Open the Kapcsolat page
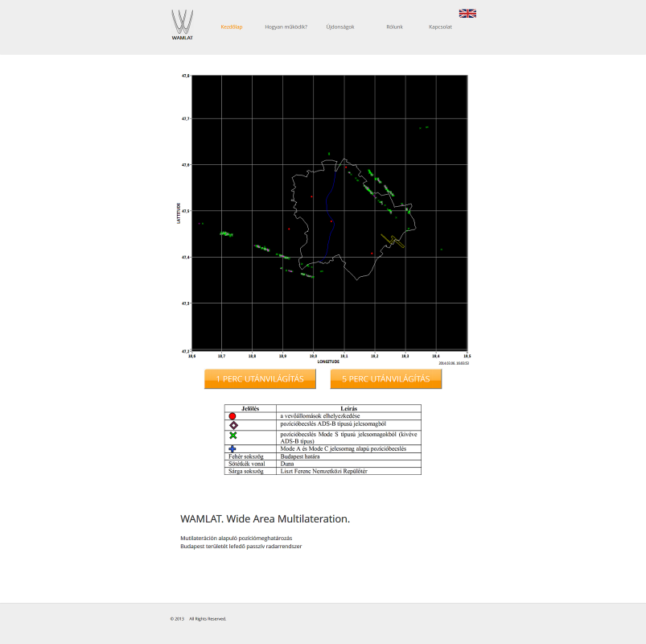 coord(440,27)
